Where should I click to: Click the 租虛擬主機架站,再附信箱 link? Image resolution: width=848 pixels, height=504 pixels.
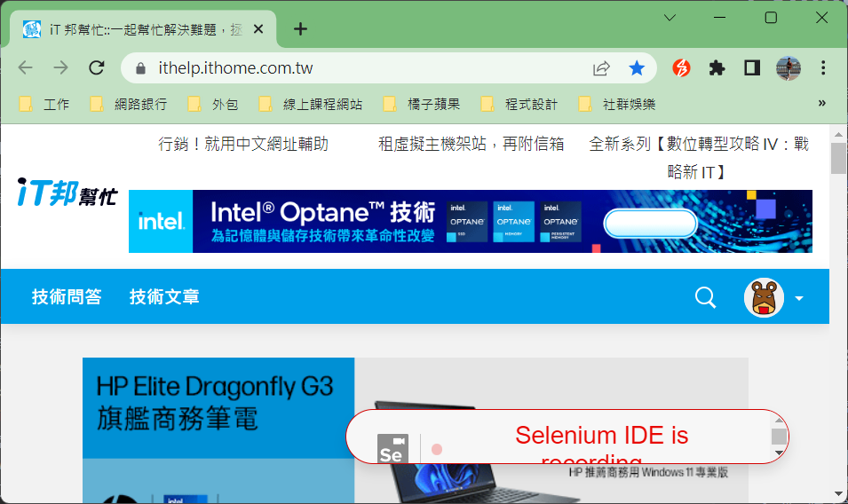(x=471, y=145)
